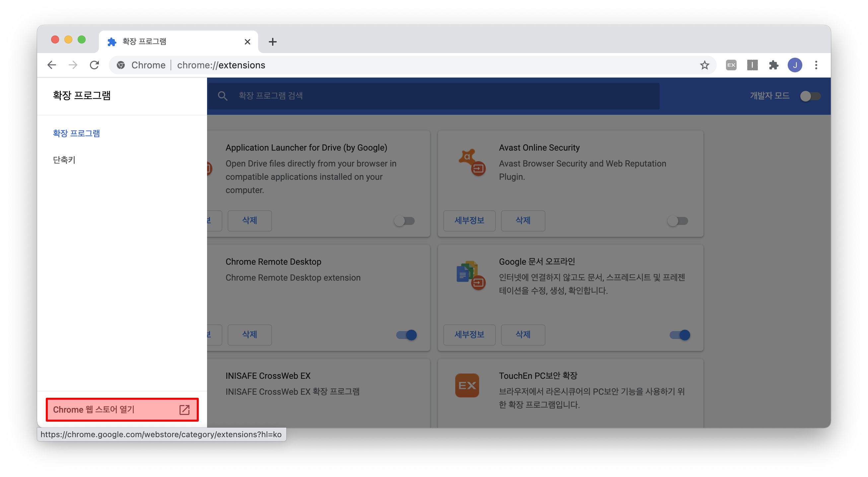Click the Google 문서 오프라인 icon
This screenshot has width=868, height=477.
tap(471, 276)
